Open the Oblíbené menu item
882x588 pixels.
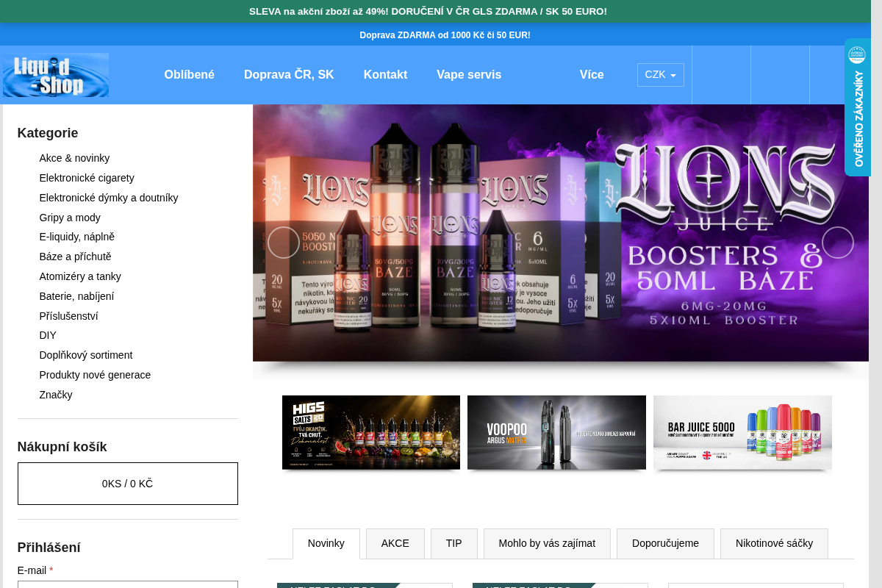click(x=190, y=75)
